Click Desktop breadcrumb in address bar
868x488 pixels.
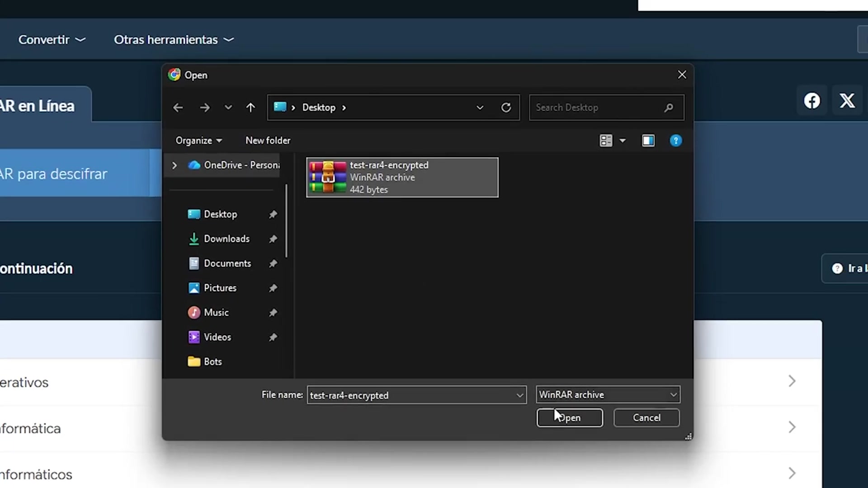point(319,108)
